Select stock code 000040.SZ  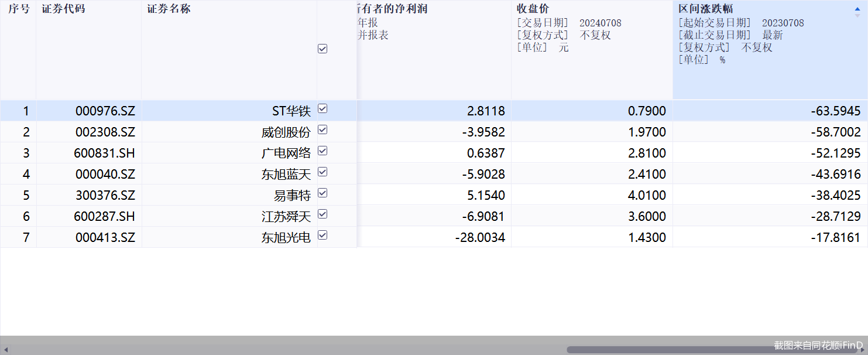[105, 175]
